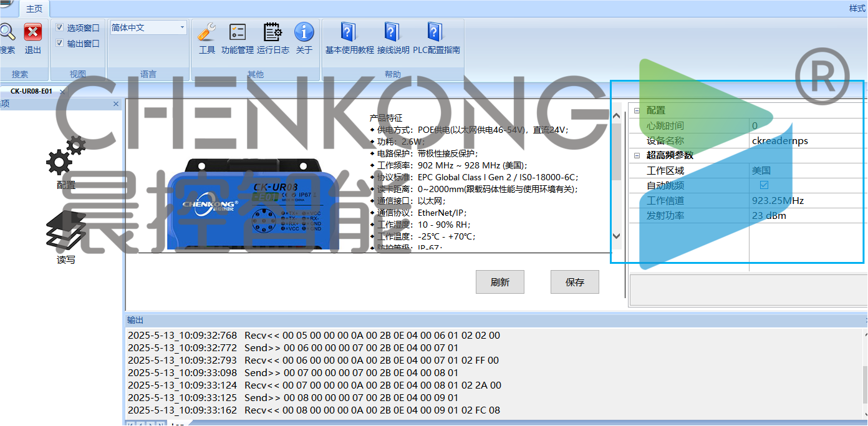Open the 基本使用教程 tutorial
This screenshot has width=868, height=426.
click(349, 32)
